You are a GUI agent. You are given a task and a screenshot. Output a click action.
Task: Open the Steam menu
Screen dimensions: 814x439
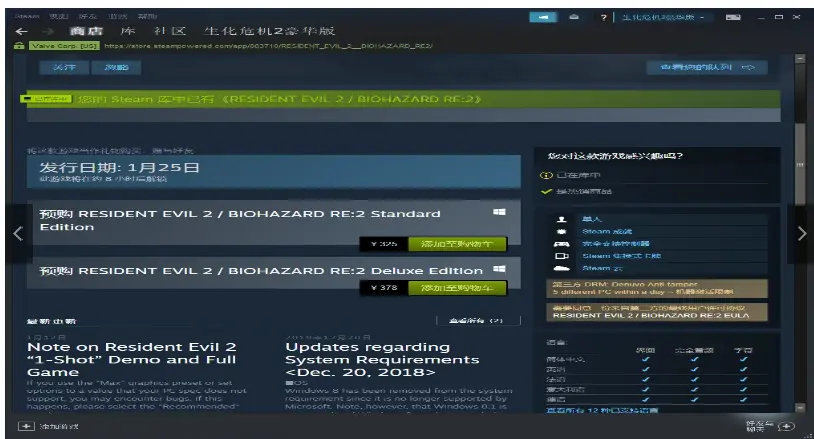[x=26, y=16]
